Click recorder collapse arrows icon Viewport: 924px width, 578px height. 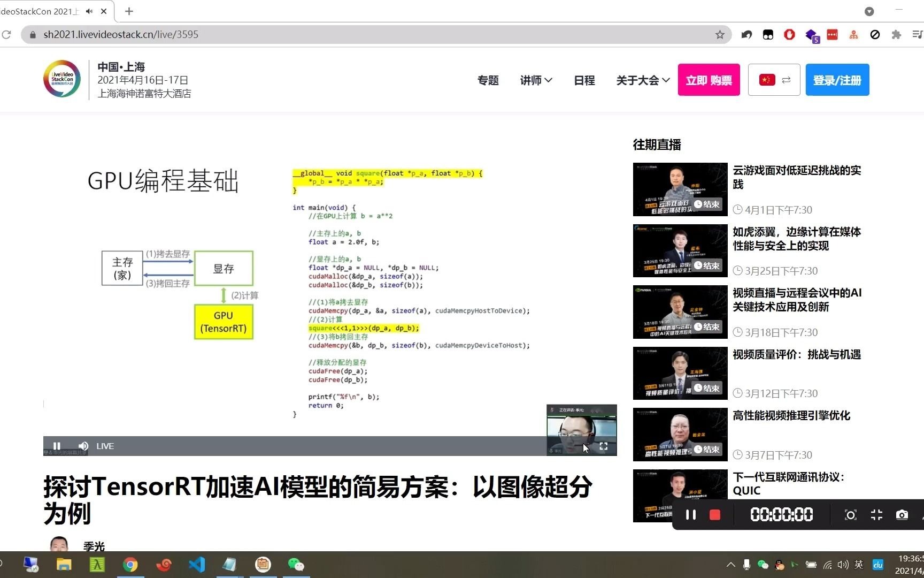pos(876,515)
